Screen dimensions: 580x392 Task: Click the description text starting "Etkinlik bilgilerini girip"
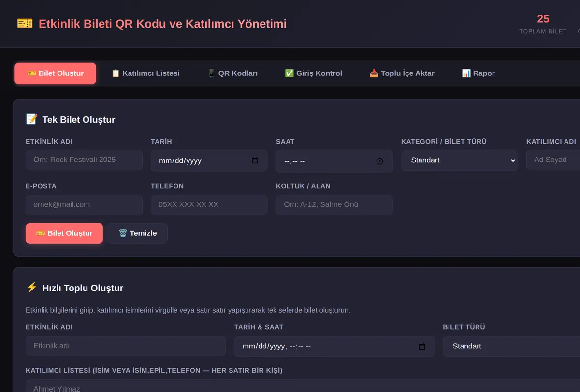coord(188,310)
